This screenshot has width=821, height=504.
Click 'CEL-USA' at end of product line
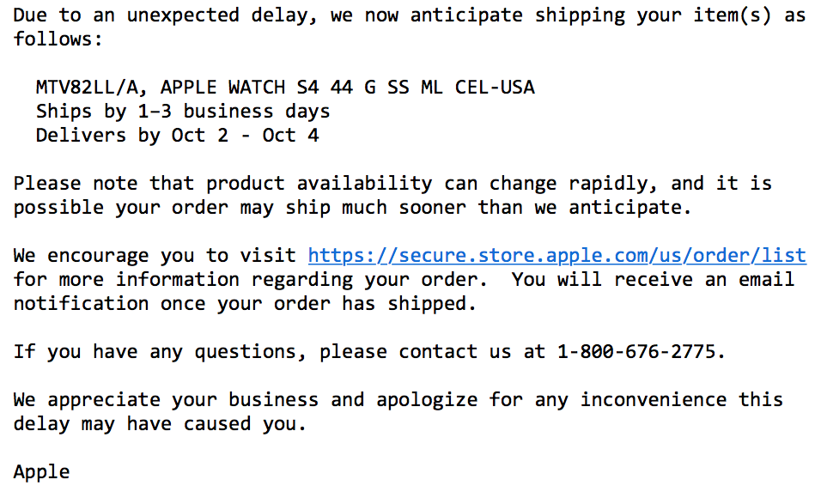pos(495,88)
